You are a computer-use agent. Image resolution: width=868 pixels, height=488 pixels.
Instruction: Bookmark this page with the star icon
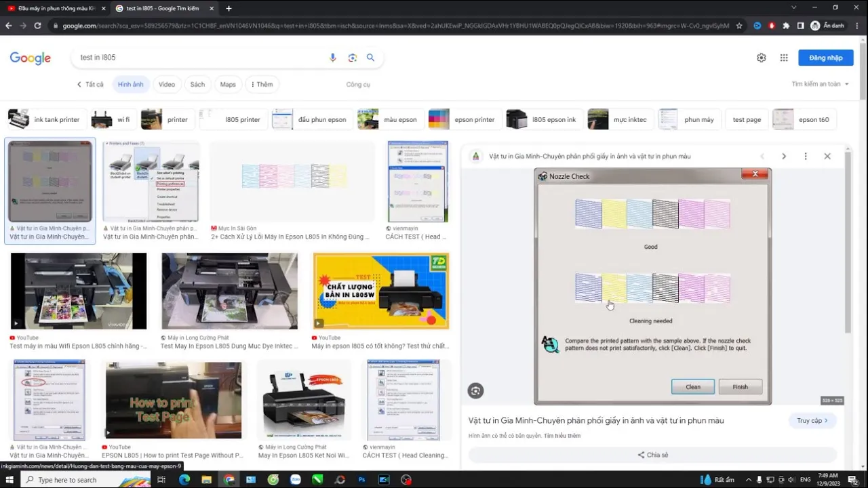point(739,26)
